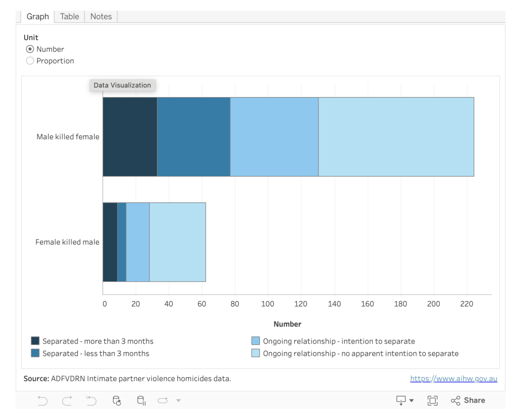The width and height of the screenshot is (526, 420).
Task: Click the lightest segment of Male killed female bar
Action: click(396, 137)
